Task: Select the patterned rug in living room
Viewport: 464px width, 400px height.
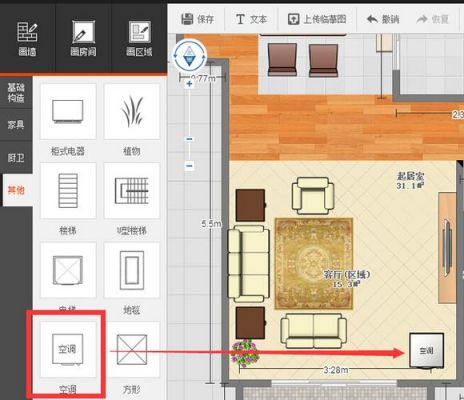Action: tap(314, 264)
